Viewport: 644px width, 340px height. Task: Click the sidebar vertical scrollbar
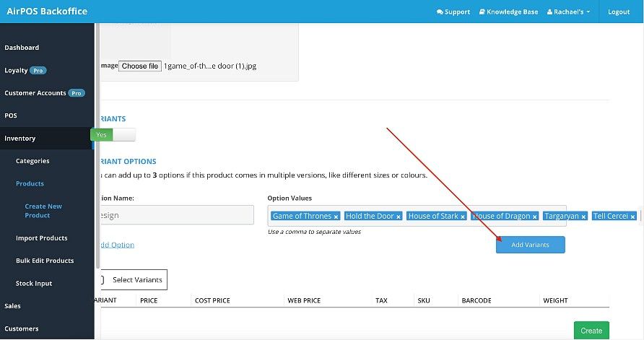[x=97, y=146]
